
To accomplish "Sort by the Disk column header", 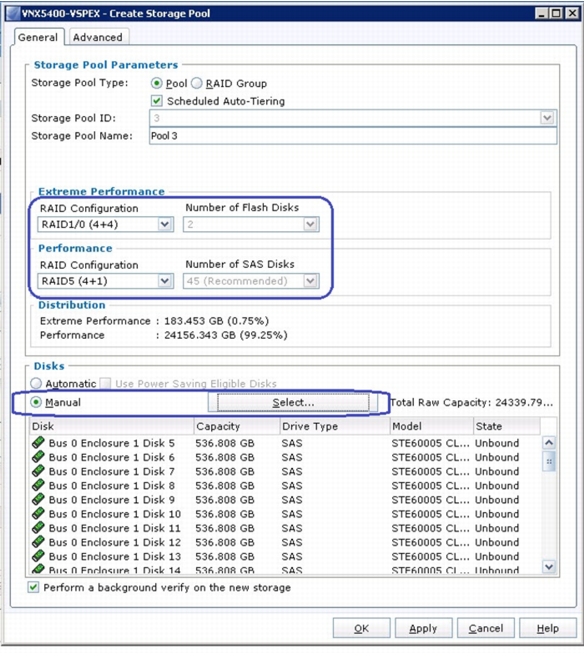I will [x=112, y=426].
